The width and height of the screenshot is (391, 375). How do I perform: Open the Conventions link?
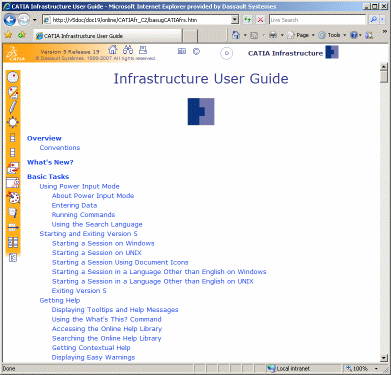click(60, 148)
